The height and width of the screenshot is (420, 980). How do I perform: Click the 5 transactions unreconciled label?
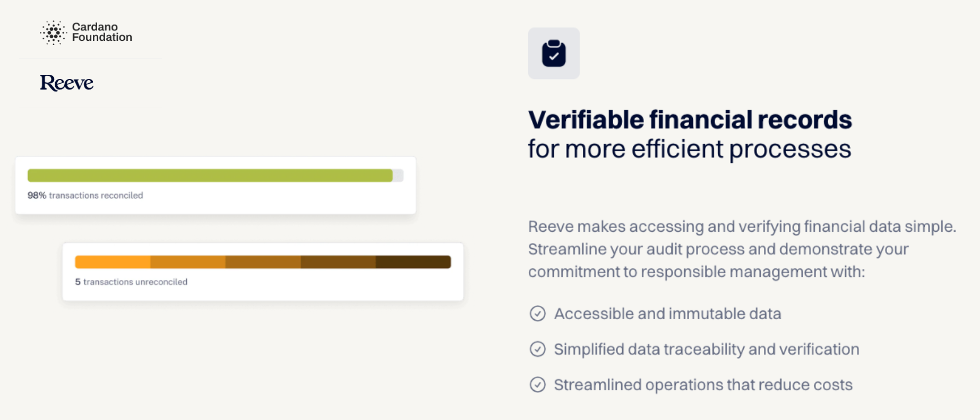[x=131, y=282]
